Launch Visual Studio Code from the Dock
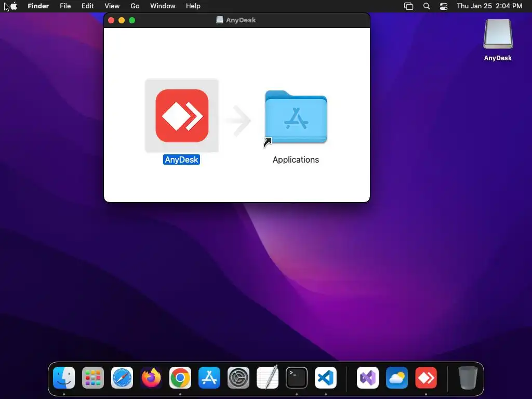The width and height of the screenshot is (532, 399). (326, 378)
